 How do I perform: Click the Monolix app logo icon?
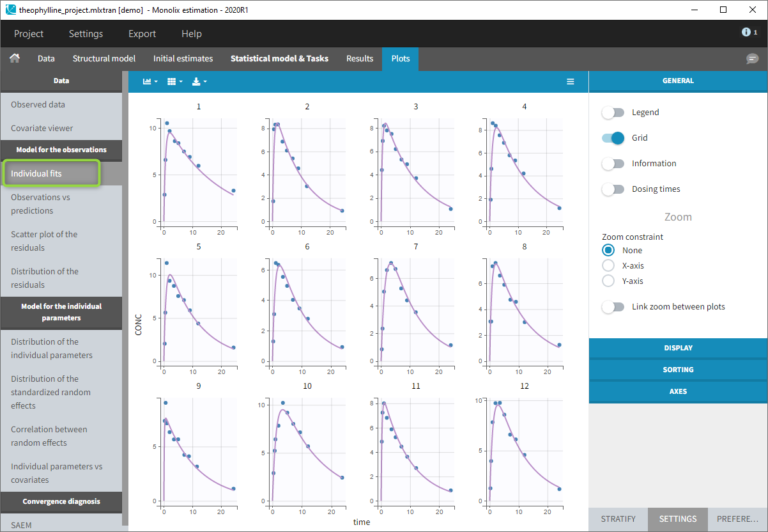[x=10, y=8]
